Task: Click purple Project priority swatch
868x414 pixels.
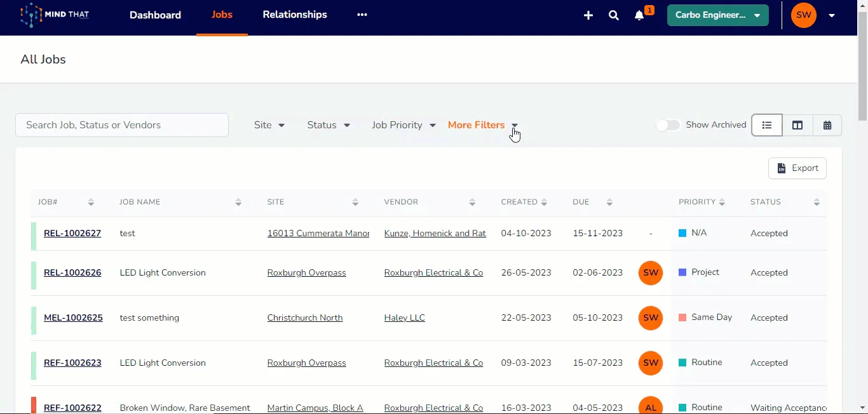Action: [682, 272]
